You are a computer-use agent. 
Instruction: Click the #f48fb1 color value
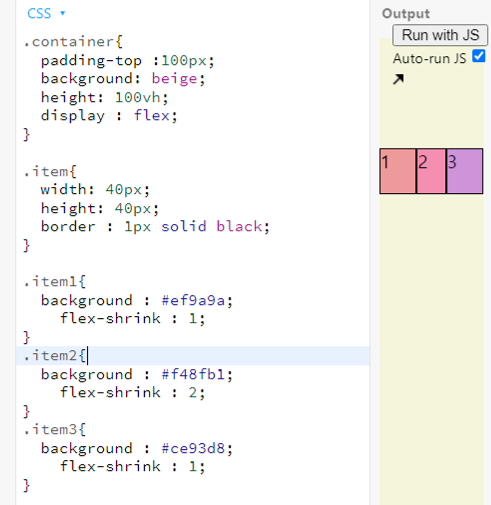coord(193,374)
